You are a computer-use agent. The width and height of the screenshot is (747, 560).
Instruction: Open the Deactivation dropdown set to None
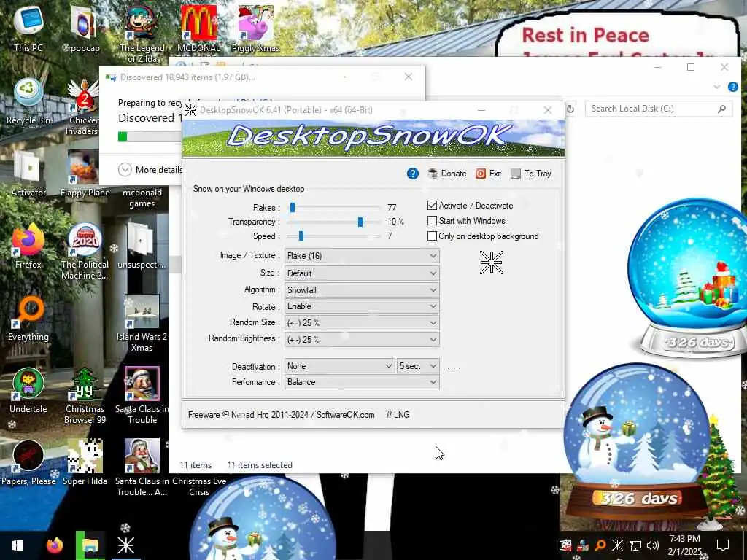click(340, 366)
